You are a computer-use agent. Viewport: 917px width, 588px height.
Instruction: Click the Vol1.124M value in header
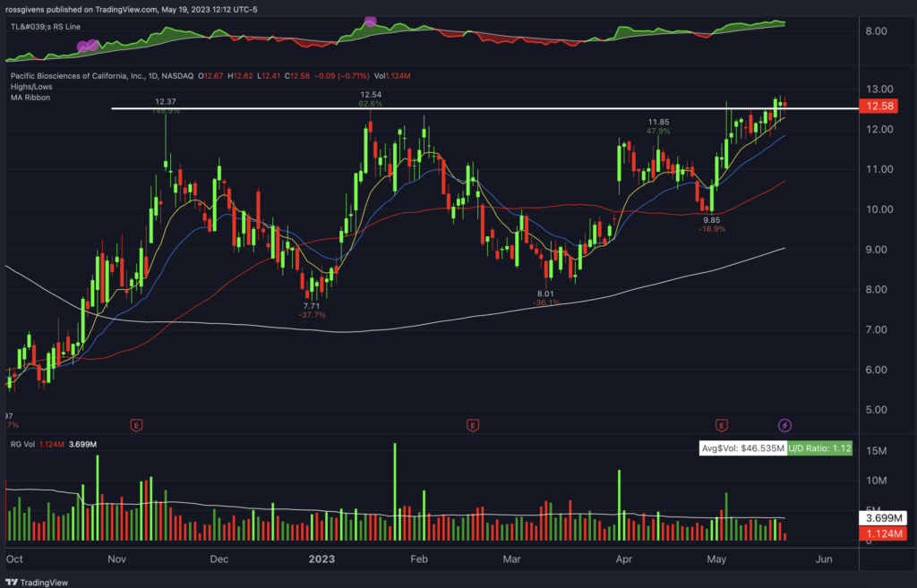392,76
